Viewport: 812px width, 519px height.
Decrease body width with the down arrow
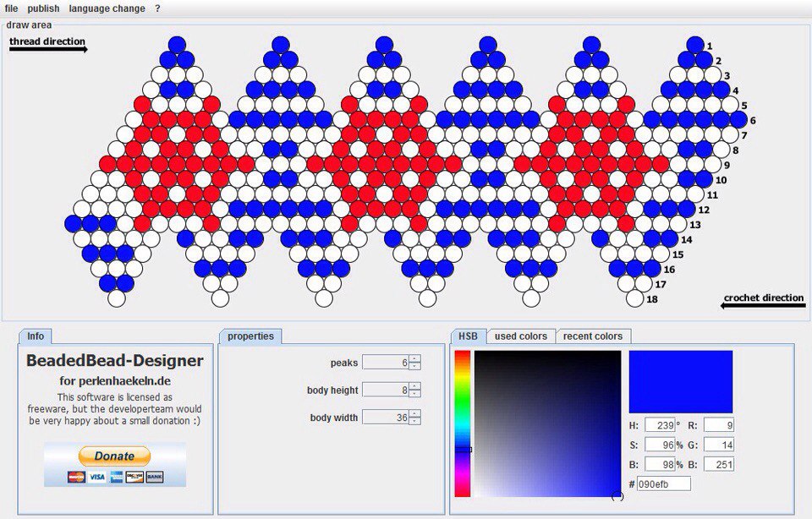coord(414,421)
